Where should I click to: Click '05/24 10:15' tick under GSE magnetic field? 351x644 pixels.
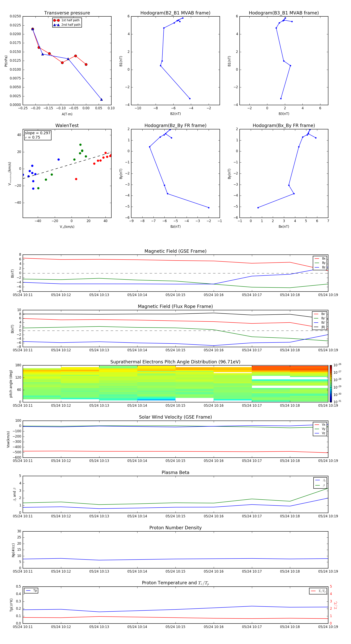point(175,295)
